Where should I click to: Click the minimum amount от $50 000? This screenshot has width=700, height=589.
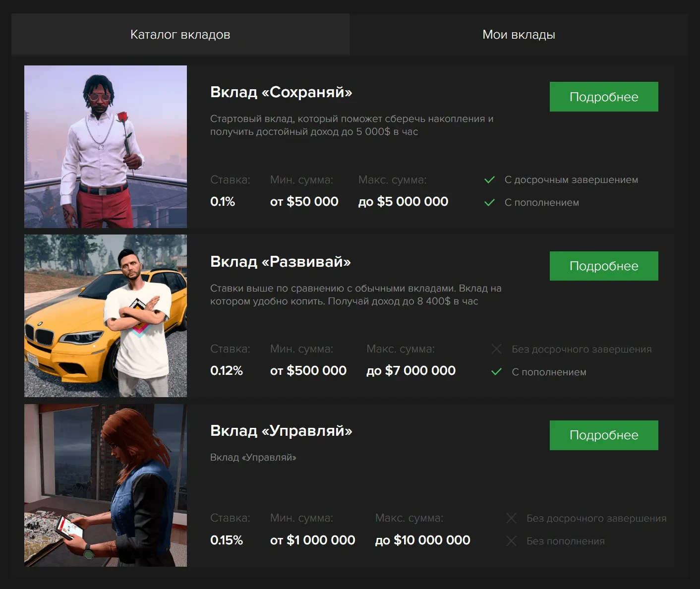[x=304, y=202]
